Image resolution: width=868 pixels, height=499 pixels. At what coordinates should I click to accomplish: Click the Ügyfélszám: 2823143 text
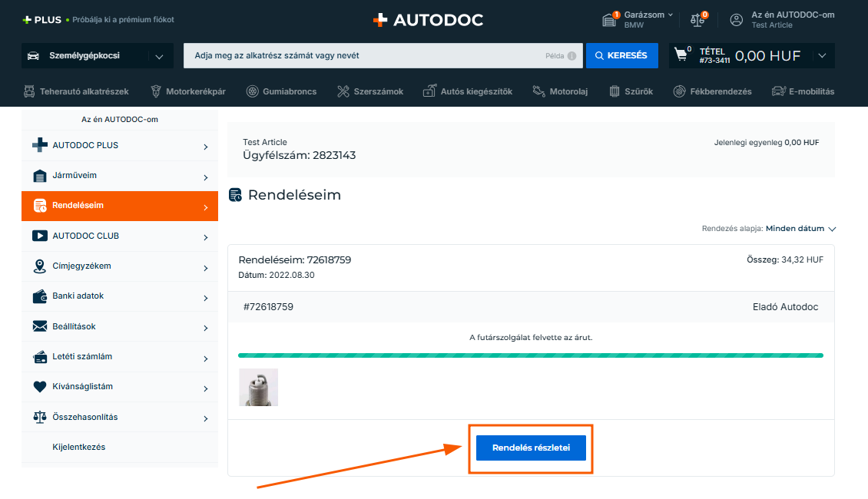(x=299, y=155)
